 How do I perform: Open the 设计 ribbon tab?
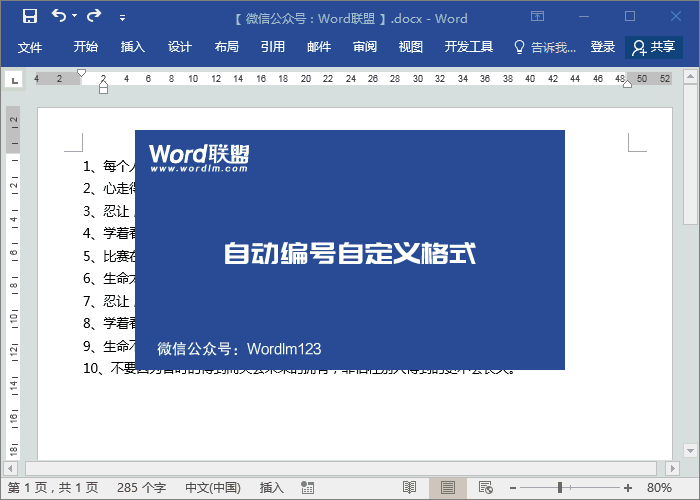179,47
